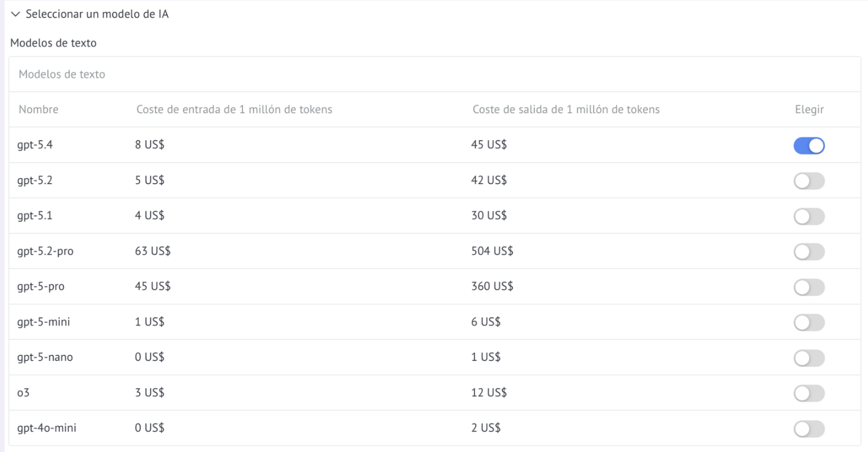Image resolution: width=868 pixels, height=452 pixels.
Task: Enable the gpt-5-pro model switch
Action: [809, 287]
